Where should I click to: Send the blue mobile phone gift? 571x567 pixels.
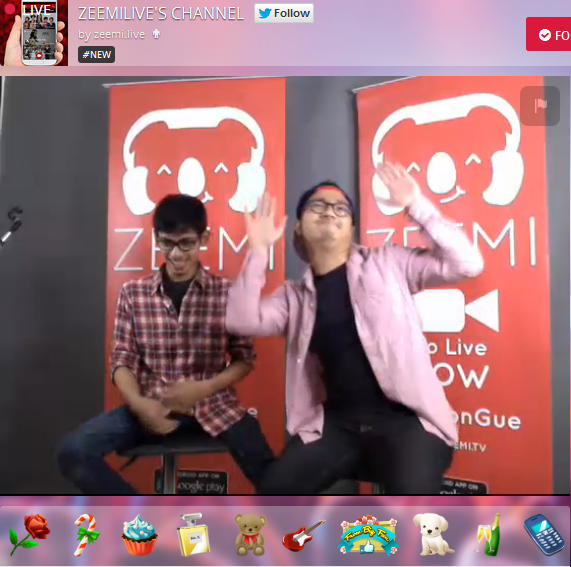545,535
